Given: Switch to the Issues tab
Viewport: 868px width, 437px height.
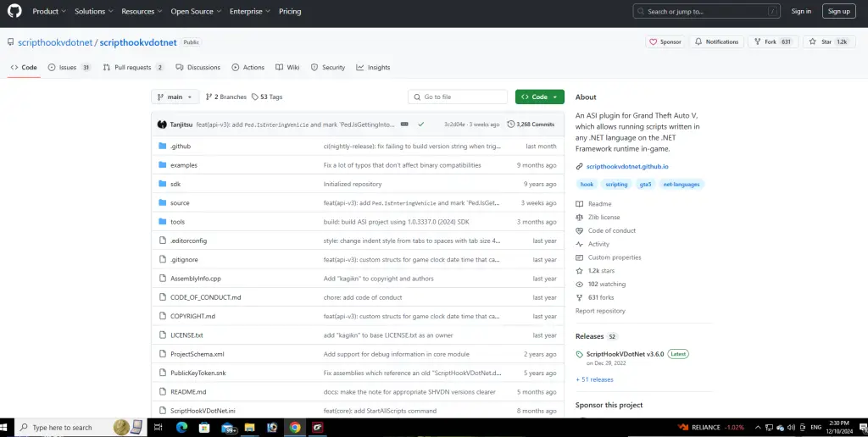Looking at the screenshot, I should [x=69, y=68].
